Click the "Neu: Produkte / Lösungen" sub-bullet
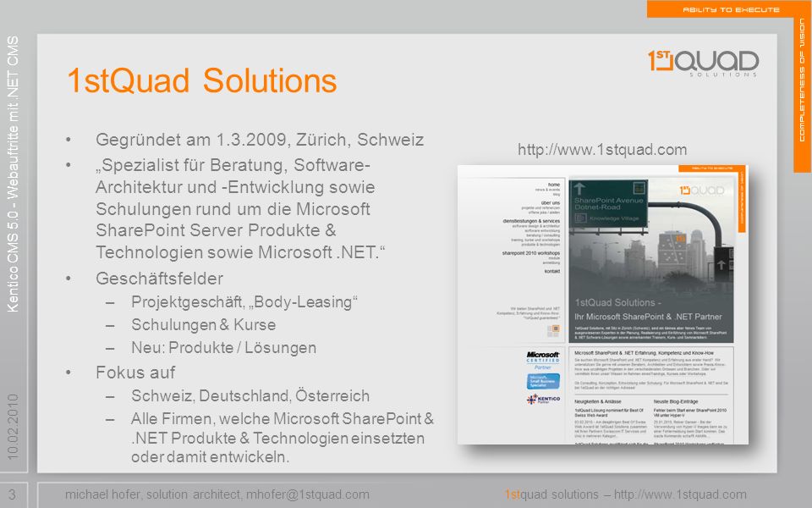The width and height of the screenshot is (812, 508). [x=223, y=347]
